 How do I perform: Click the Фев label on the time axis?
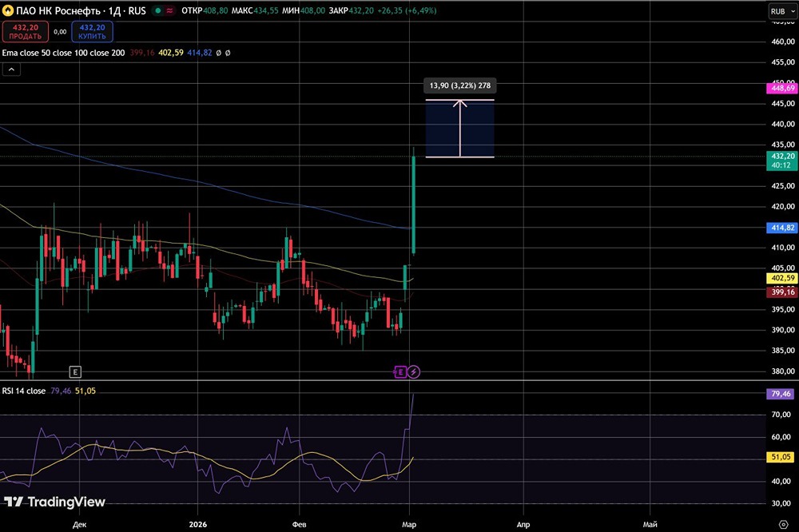pyautogui.click(x=299, y=524)
